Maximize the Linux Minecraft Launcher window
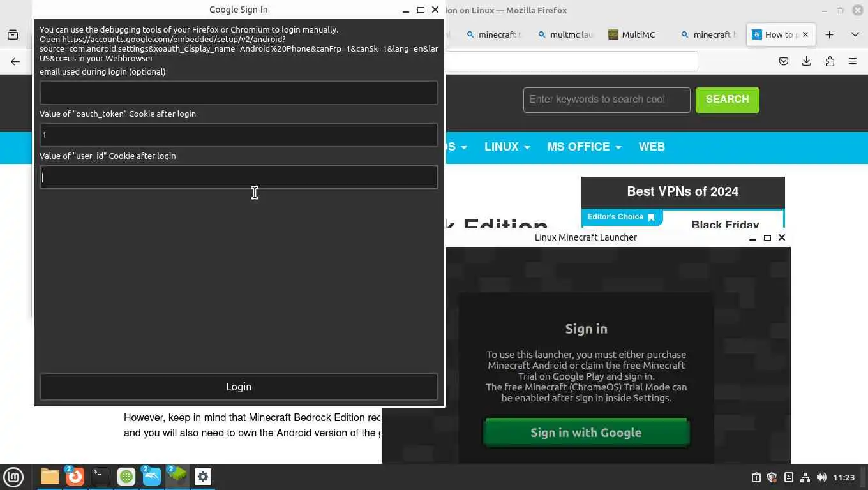868x490 pixels. pyautogui.click(x=767, y=237)
